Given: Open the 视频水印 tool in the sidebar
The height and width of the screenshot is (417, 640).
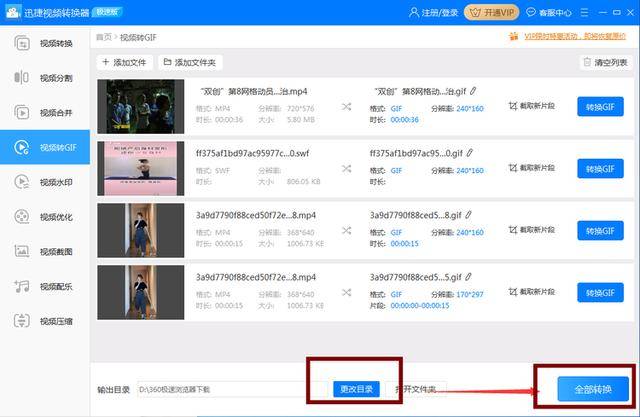Looking at the screenshot, I should 46,182.
